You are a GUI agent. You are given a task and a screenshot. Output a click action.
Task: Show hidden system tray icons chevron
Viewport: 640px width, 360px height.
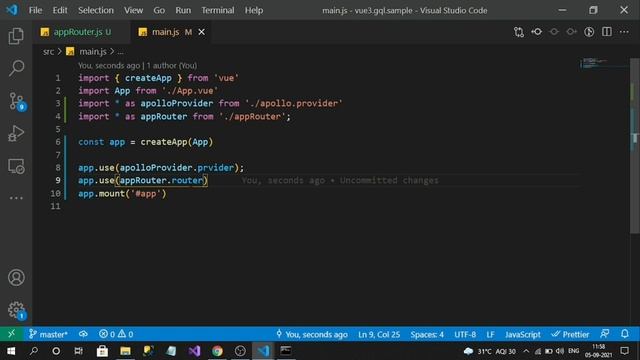[526, 351]
